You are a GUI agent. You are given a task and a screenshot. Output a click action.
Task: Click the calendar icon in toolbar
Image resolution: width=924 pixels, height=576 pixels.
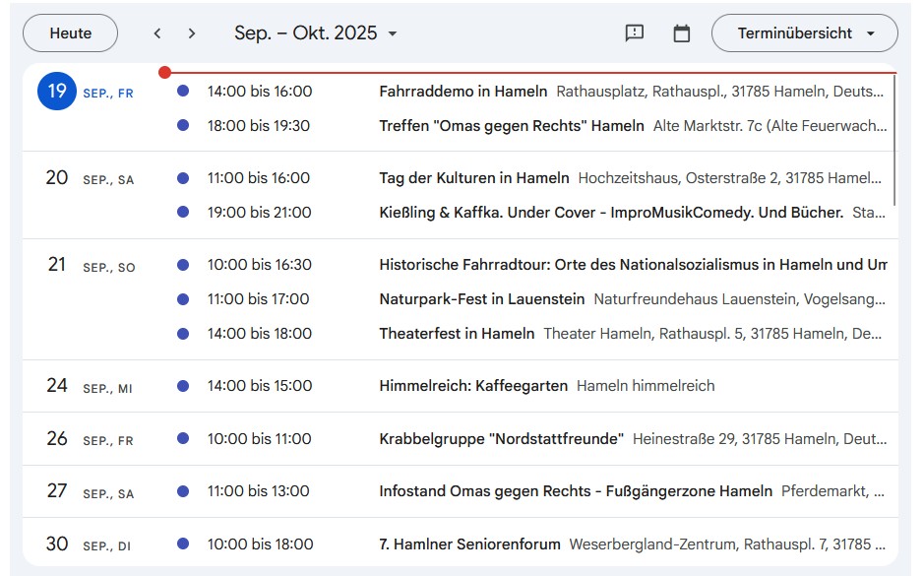point(681,33)
